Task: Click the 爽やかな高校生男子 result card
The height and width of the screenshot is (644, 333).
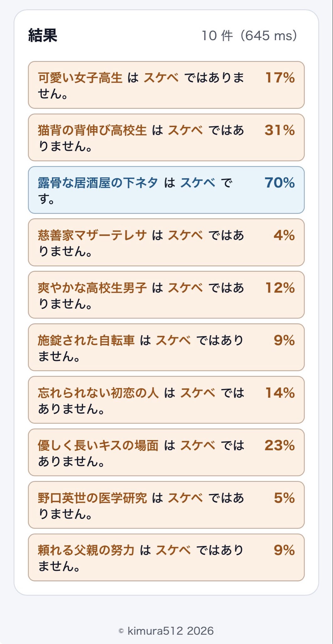Action: 166,295
